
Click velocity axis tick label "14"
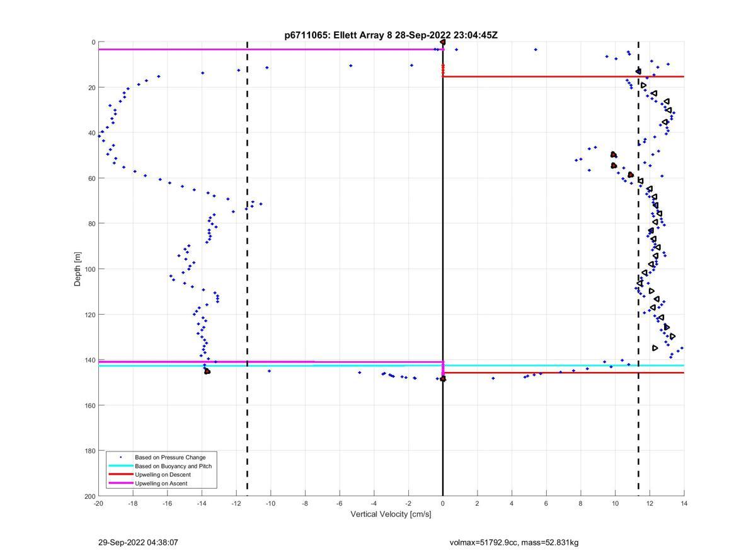(684, 503)
